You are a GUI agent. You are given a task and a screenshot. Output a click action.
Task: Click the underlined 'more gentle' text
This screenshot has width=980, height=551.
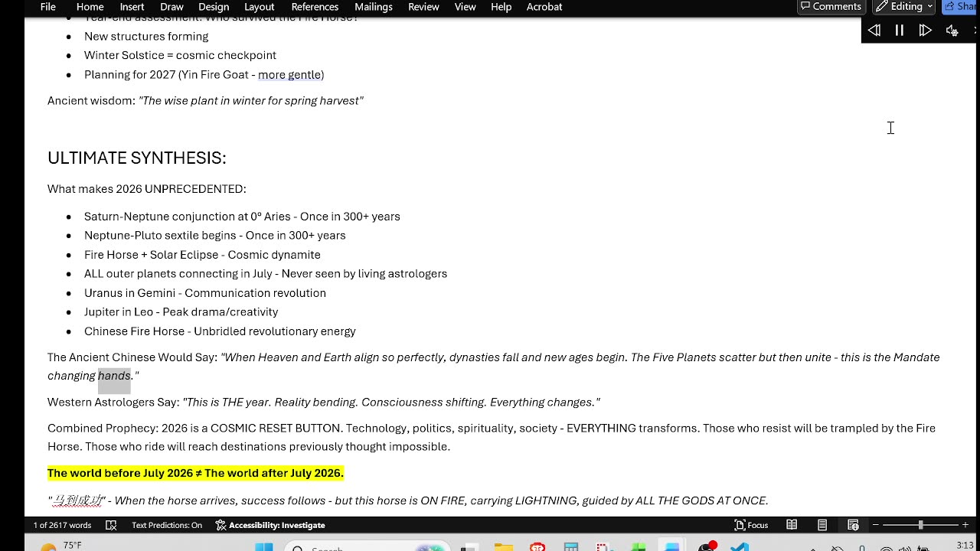click(289, 74)
